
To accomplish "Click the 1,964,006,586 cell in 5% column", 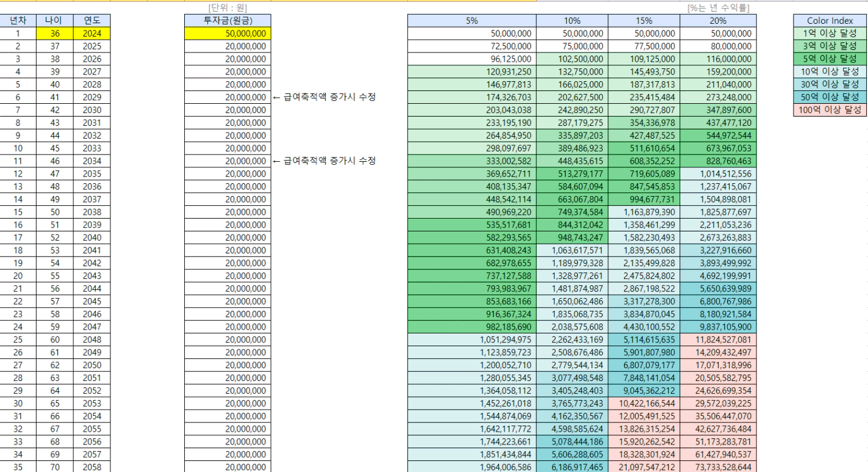I will click(472, 467).
